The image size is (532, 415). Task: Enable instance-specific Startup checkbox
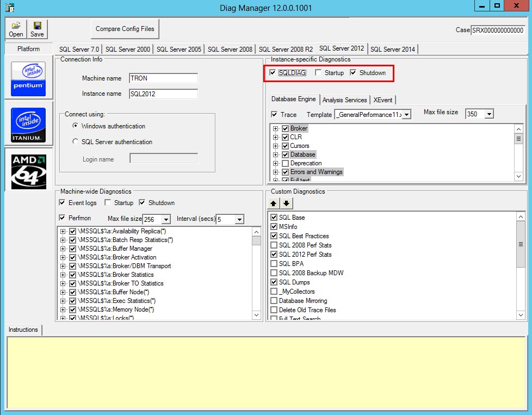(318, 73)
